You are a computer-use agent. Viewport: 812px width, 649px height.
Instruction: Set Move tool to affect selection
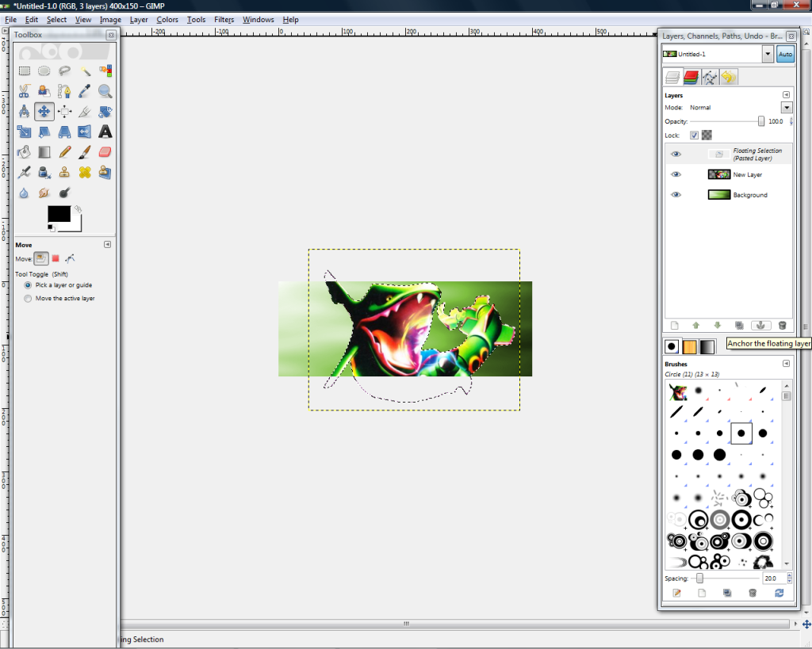coord(56,259)
